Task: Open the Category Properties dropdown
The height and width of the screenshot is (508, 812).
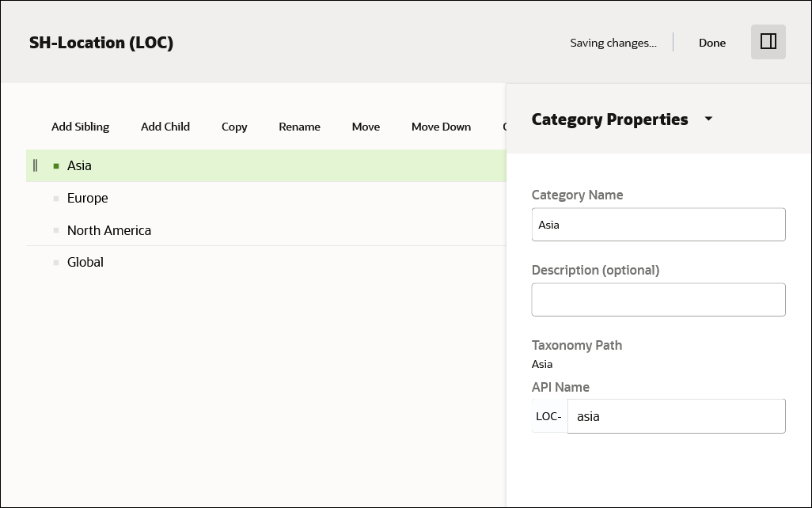Action: [x=708, y=119]
